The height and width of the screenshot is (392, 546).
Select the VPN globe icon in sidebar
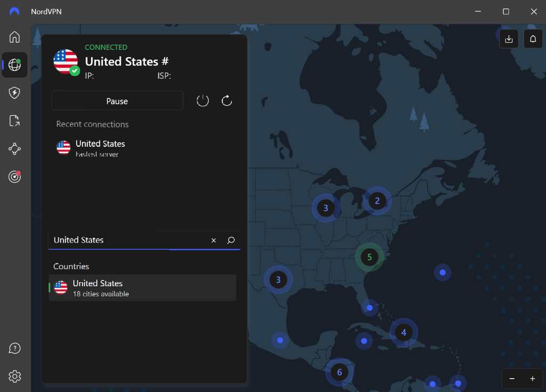coord(14,65)
